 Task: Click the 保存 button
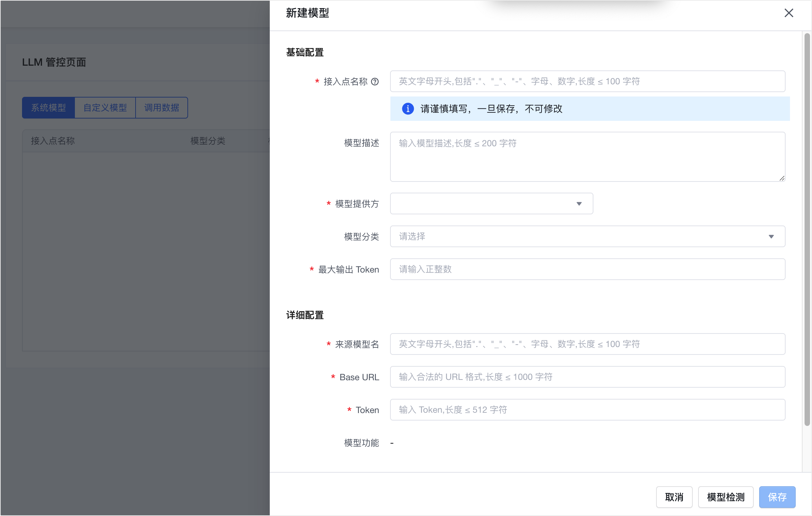(777, 497)
